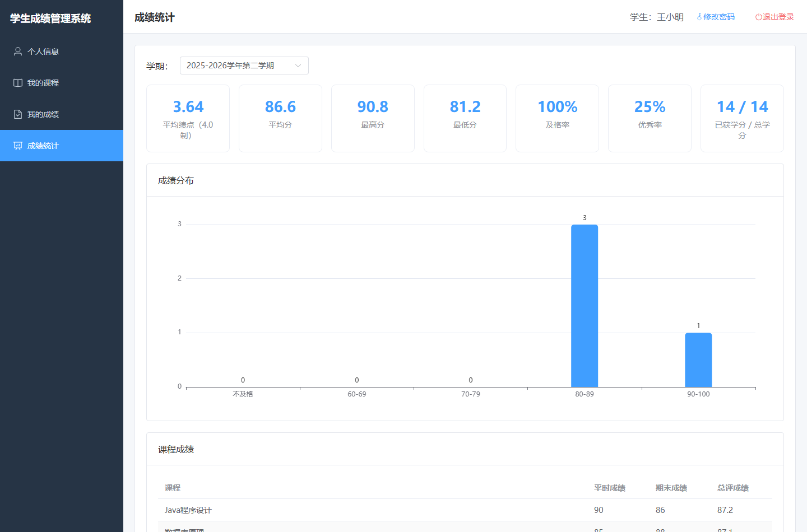Screen dimensions: 807x532
Task: Click the 14 / 14 credits card
Action: click(x=742, y=118)
